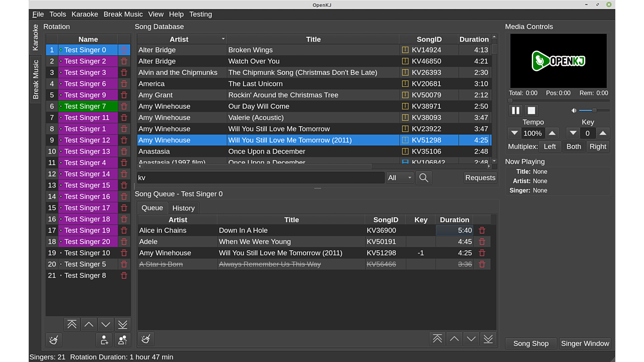
Task: Move rotation singer to top
Action: coord(72,324)
